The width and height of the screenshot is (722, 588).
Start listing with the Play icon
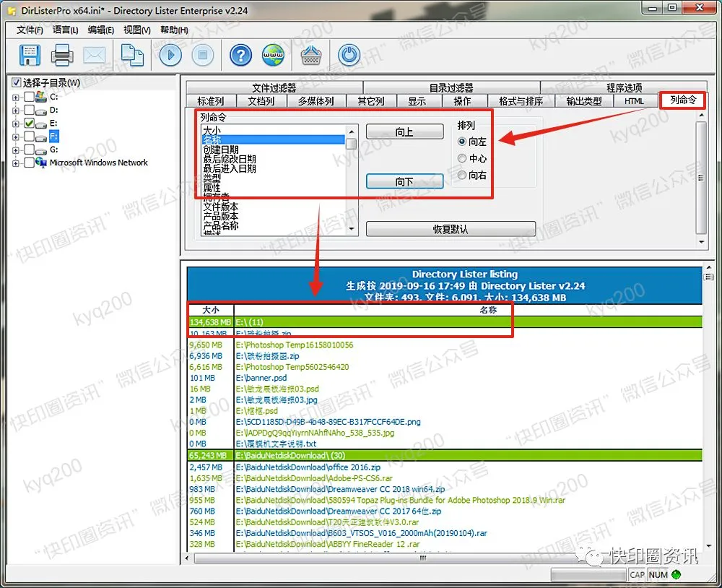171,56
